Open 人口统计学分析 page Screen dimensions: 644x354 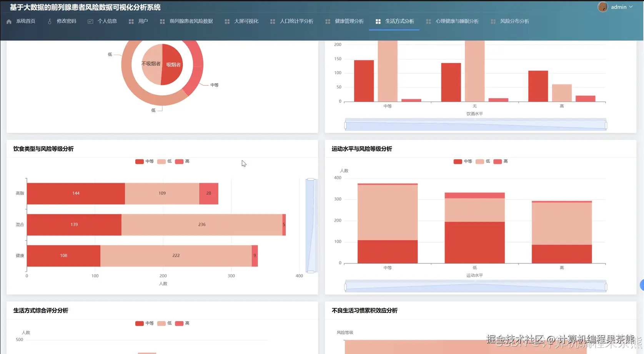tap(296, 21)
